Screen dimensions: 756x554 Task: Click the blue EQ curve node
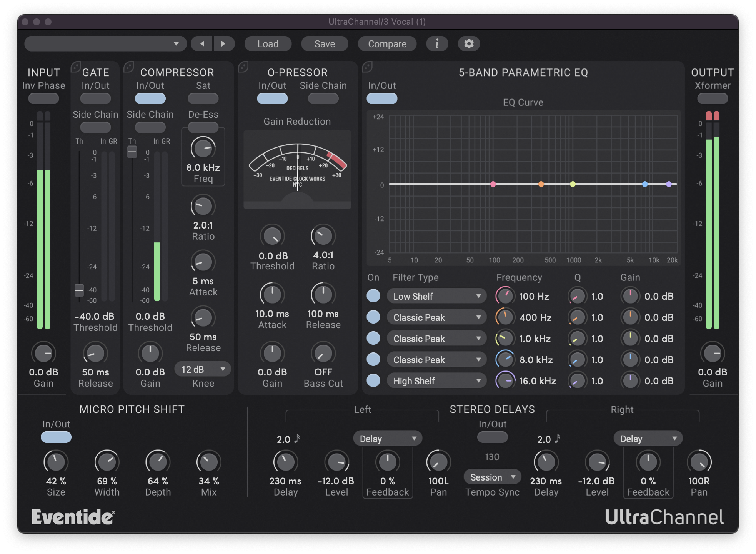[645, 184]
